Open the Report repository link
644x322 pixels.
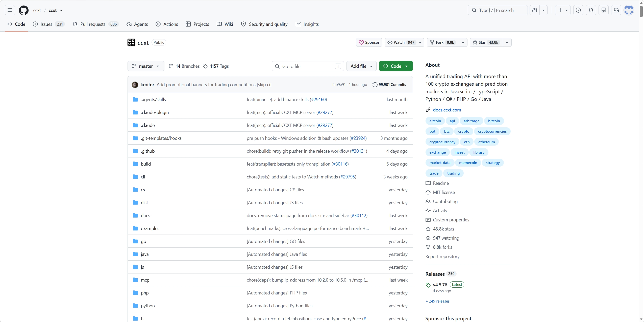click(442, 256)
